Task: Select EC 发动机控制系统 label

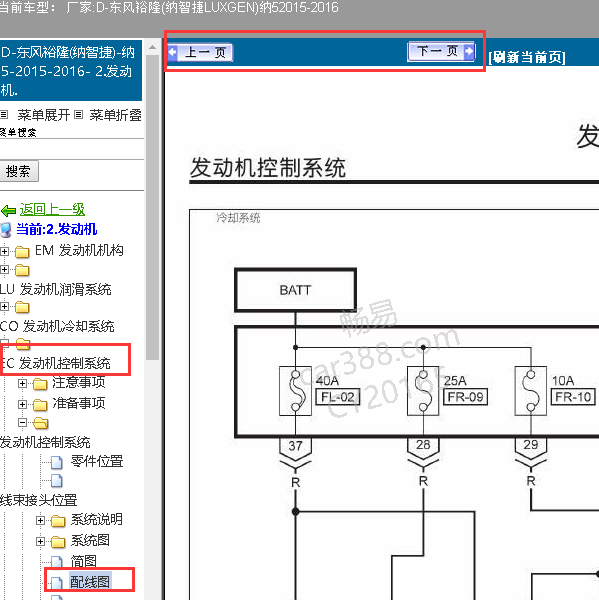Action: [x=56, y=363]
